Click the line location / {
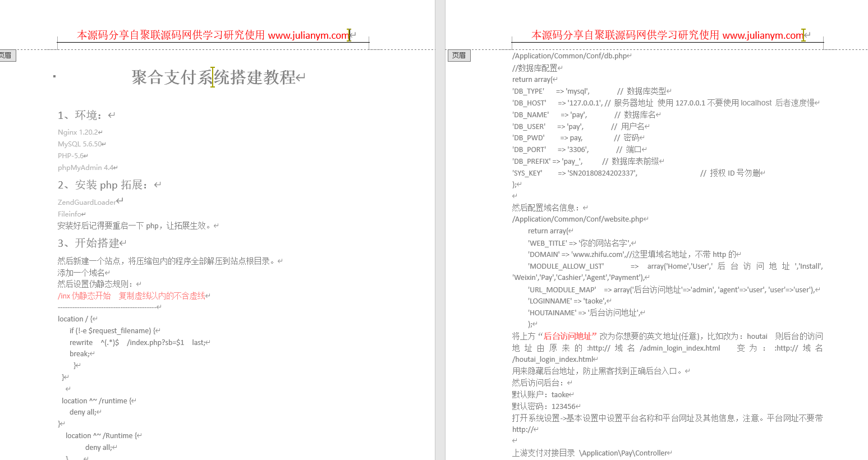The width and height of the screenshot is (868, 460). pyautogui.click(x=75, y=319)
